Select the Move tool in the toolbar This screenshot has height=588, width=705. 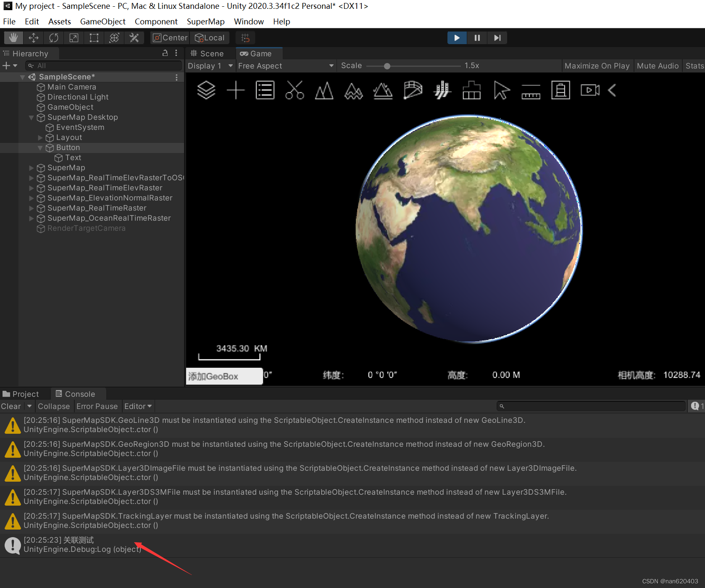tap(33, 38)
